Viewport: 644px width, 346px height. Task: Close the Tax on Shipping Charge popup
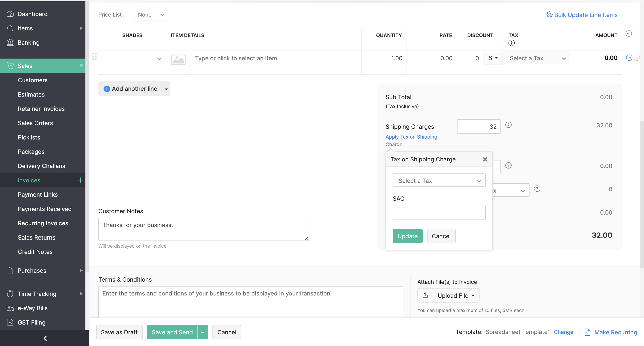pyautogui.click(x=485, y=159)
